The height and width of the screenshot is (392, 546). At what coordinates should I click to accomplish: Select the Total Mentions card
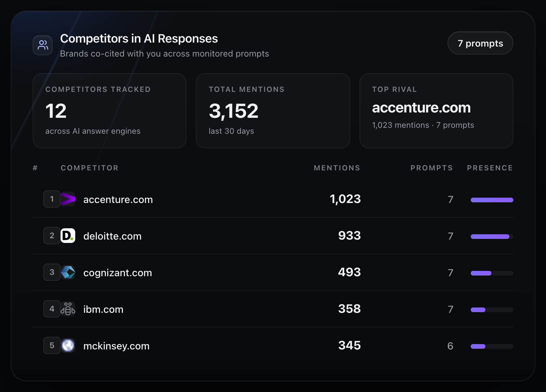pos(273,111)
